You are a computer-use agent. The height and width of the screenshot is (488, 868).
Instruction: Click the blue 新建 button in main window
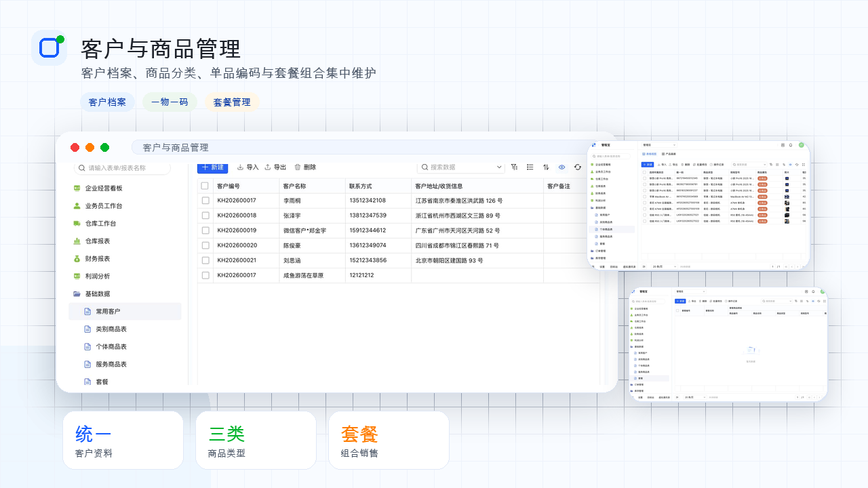212,167
